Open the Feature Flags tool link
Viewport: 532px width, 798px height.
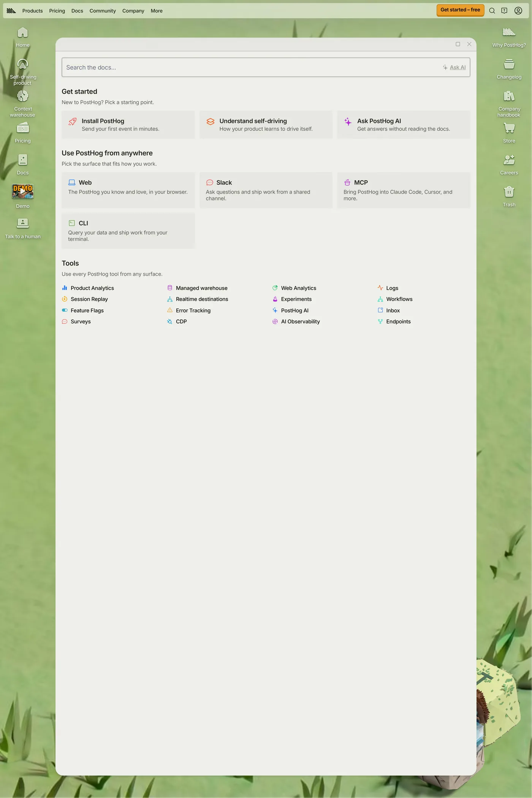tap(83, 310)
